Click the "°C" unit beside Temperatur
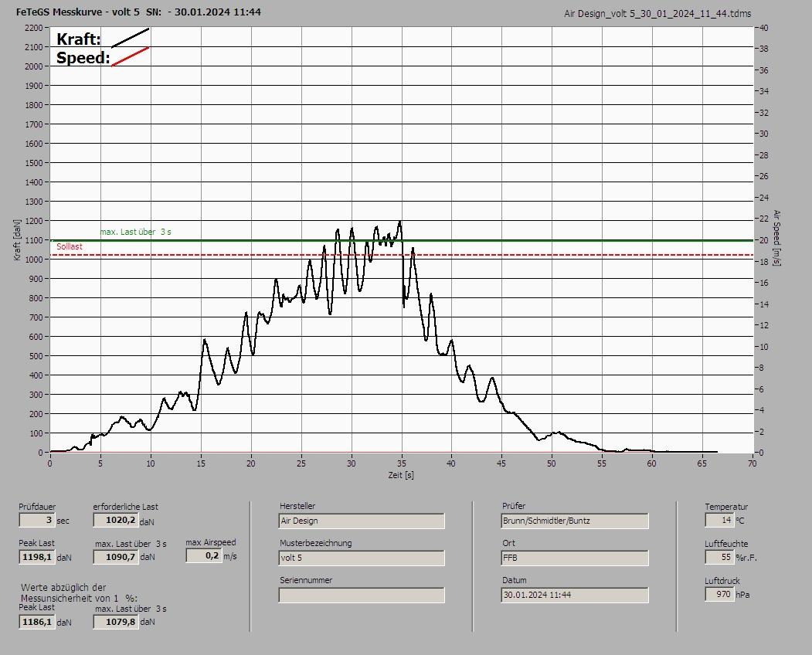 point(739,521)
